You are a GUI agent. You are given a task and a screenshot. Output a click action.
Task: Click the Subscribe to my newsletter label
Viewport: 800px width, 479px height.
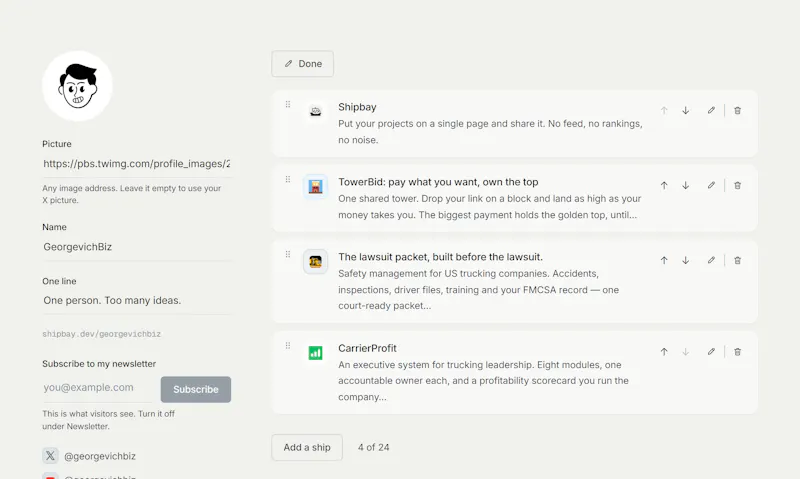tap(99, 364)
